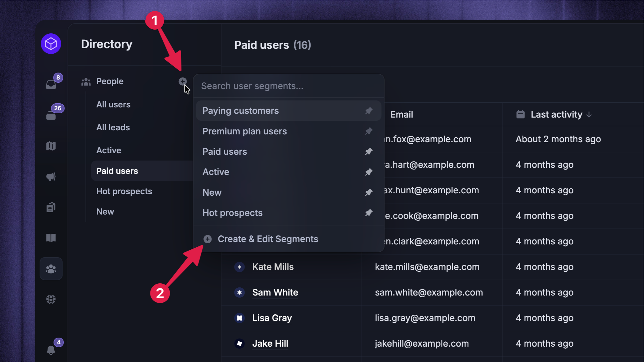The height and width of the screenshot is (362, 644).
Task: Open Jake Hill profile link
Action: [x=270, y=343]
